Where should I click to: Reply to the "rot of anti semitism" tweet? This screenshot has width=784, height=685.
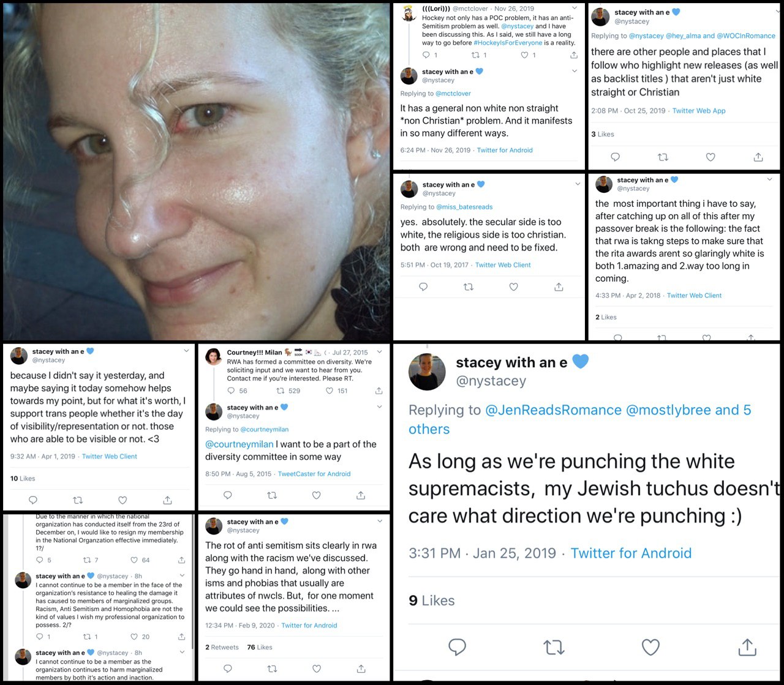coord(228,668)
